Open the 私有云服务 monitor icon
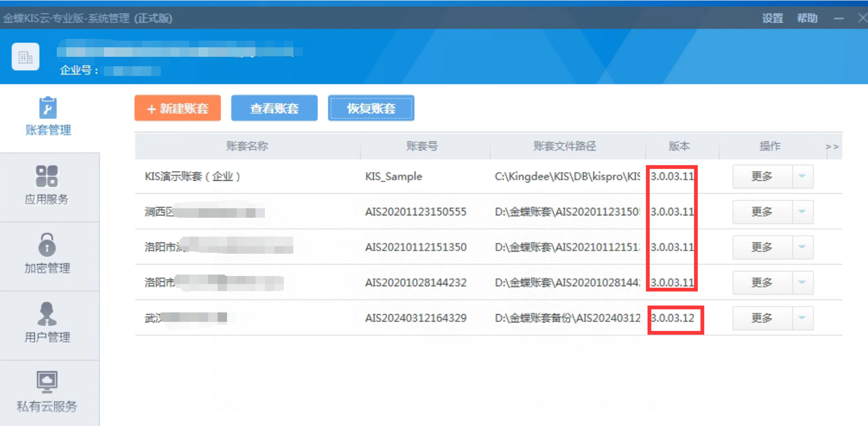 click(47, 382)
